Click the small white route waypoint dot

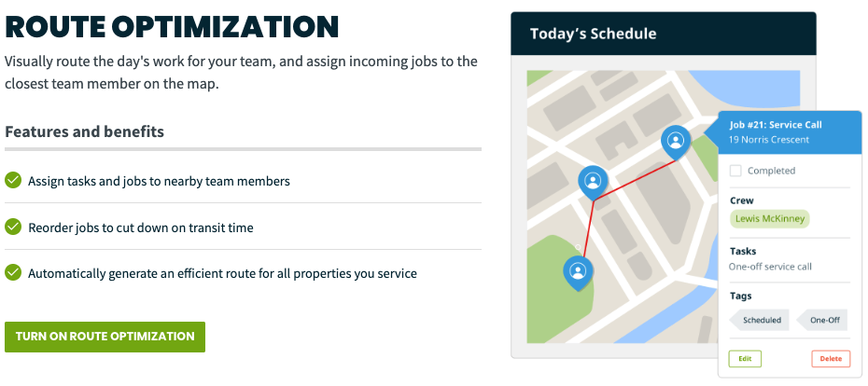tap(578, 247)
